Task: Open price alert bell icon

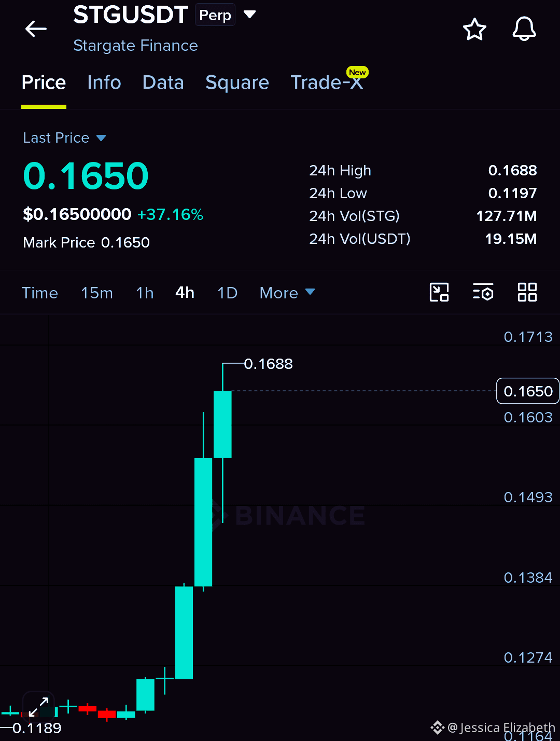Action: (x=524, y=29)
